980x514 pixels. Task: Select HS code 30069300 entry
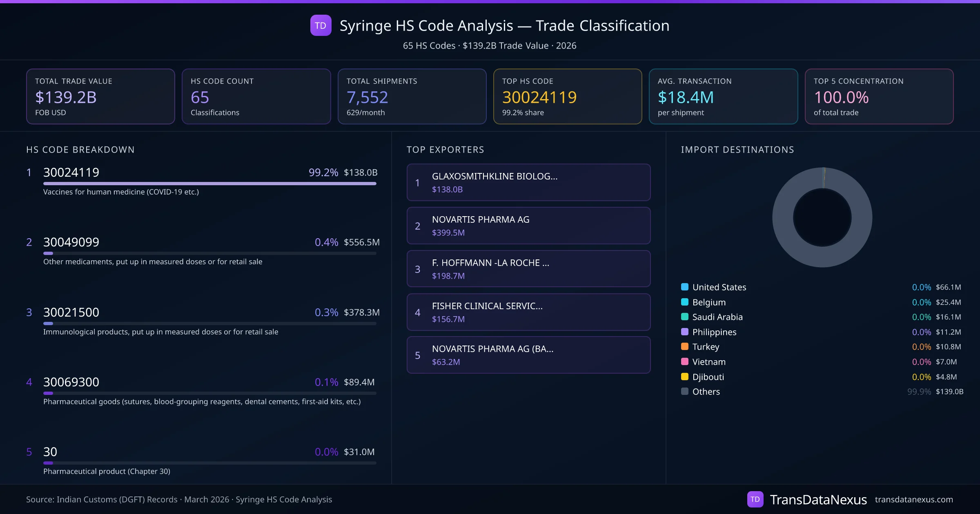[x=71, y=382]
